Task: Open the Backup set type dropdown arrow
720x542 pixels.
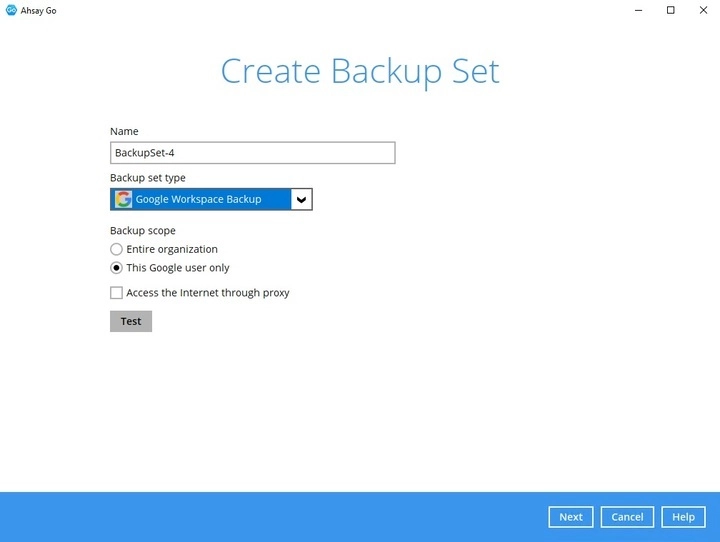Action: [x=301, y=199]
